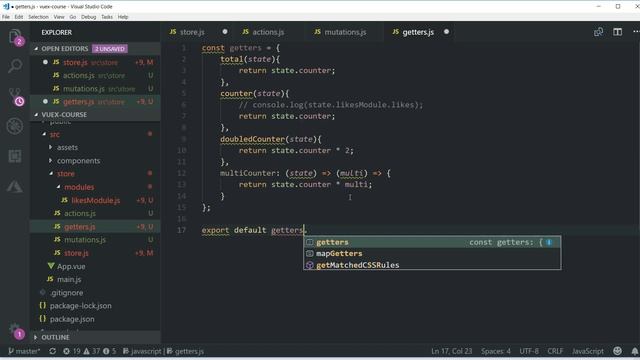
Task: Open the View menu
Action: [x=59, y=17]
